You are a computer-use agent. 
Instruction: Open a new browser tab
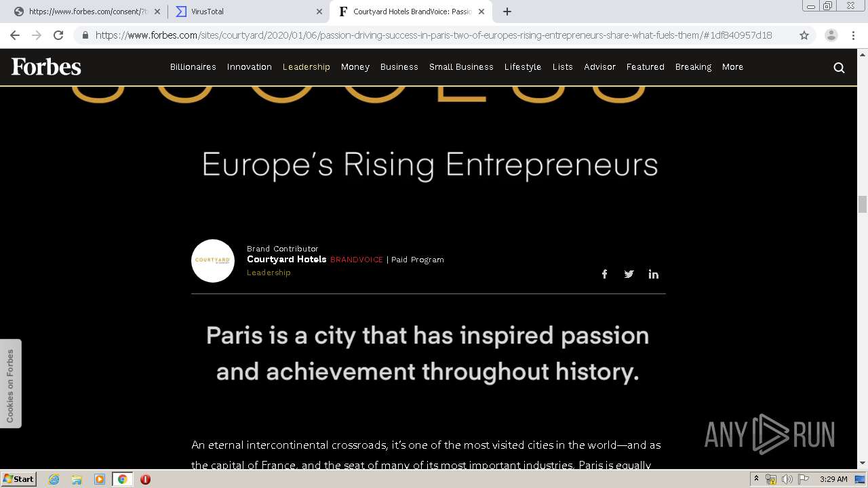(507, 12)
